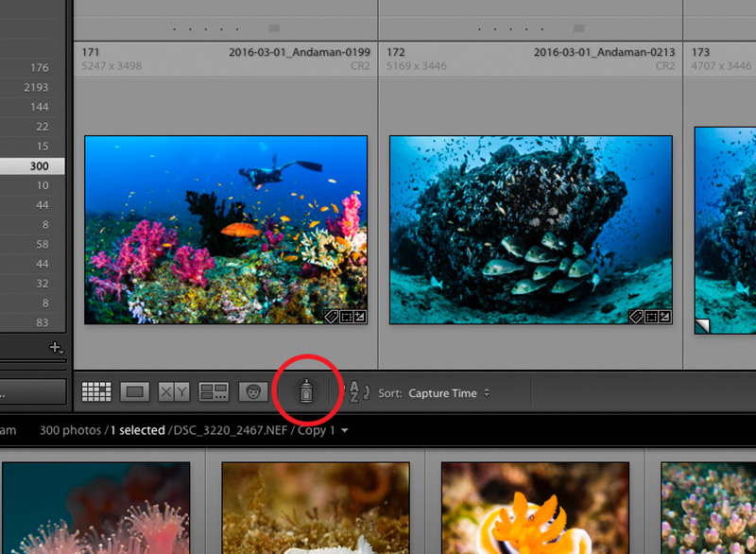This screenshot has height=554, width=756.
Task: Click the develop adjustments badge on photo 171
Action: (361, 317)
